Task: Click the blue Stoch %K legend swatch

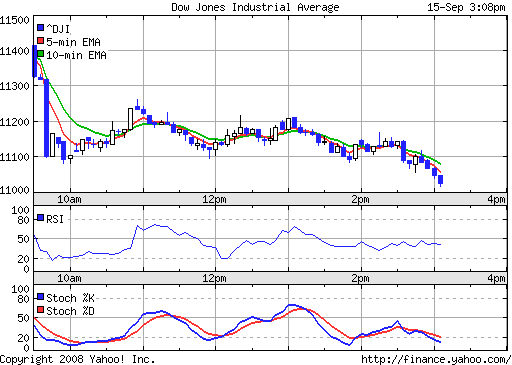Action: click(41, 297)
